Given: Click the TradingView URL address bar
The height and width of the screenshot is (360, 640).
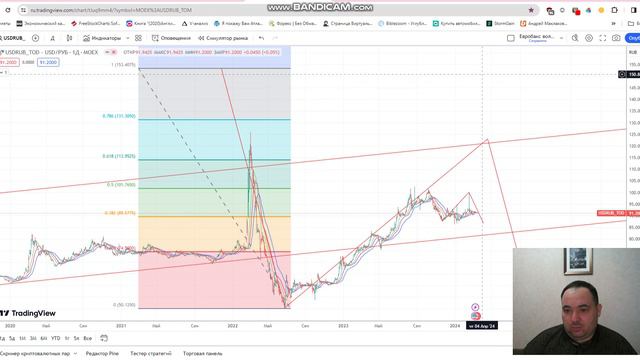Looking at the screenshot, I should (278, 10).
